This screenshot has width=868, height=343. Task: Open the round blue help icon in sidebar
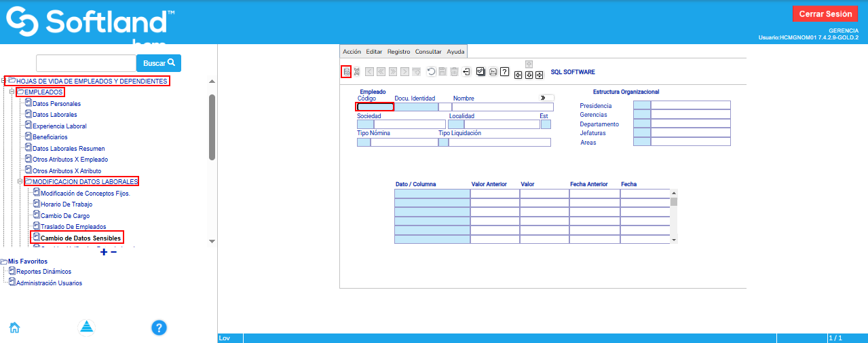click(159, 328)
